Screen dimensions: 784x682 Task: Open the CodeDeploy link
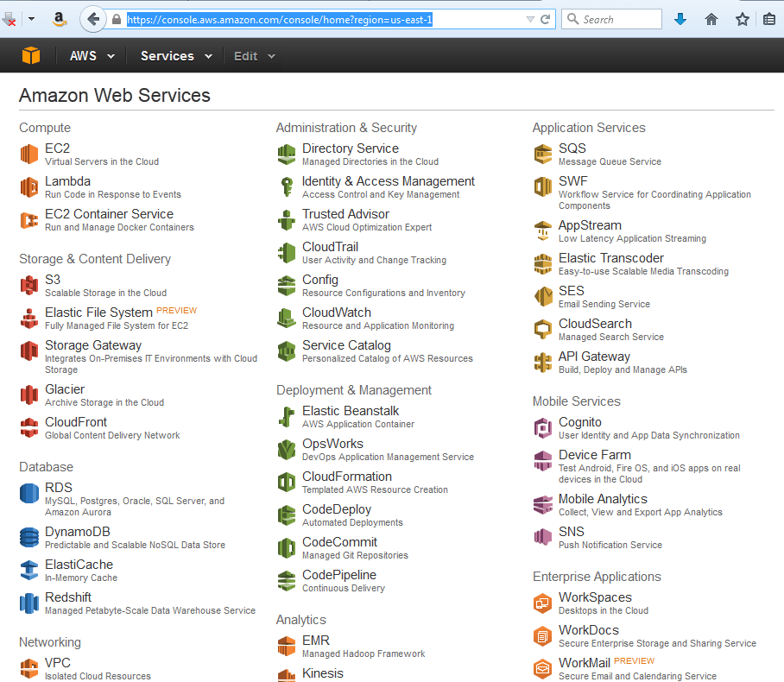[337, 509]
